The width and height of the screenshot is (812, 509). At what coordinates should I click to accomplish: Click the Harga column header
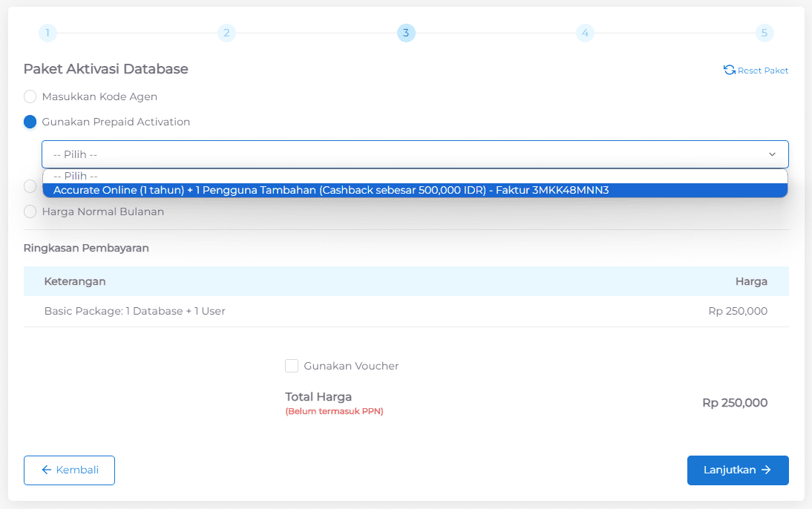click(752, 281)
